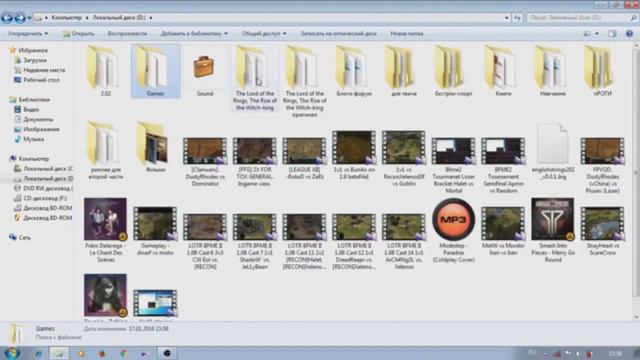
Task: Open the view options dropdown arrow
Action: pos(597,33)
